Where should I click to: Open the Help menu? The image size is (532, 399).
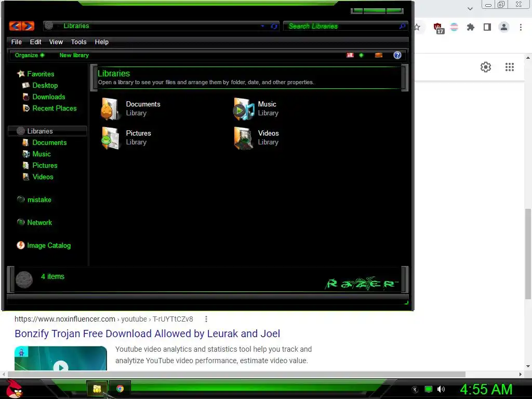(101, 42)
